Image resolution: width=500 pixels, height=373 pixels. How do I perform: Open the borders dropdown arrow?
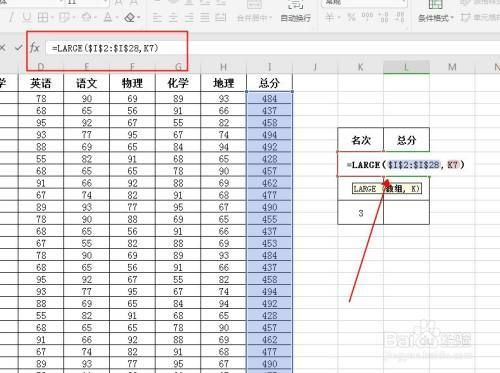[52, 17]
